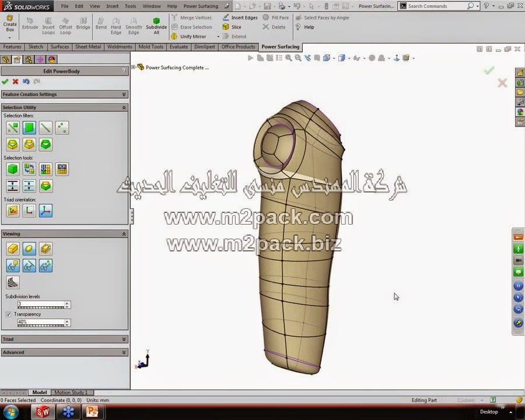This screenshot has height=420, width=525.
Task: Select the Bridge tool
Action: click(x=83, y=23)
